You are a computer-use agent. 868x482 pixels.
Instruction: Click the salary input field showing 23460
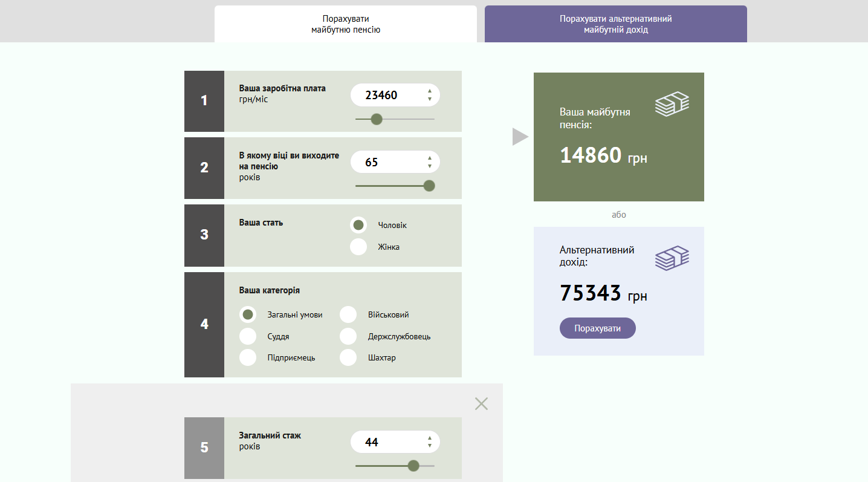pyautogui.click(x=387, y=95)
